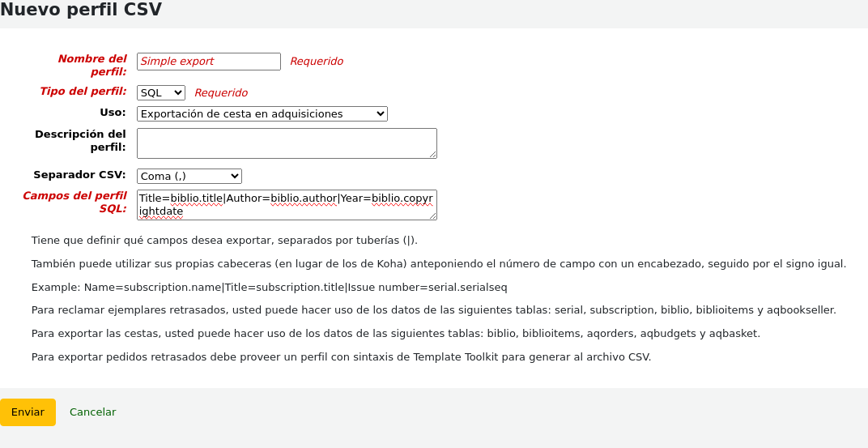Screen dimensions: 868x448
Task: Click the 'Nombre del perfil' text field
Action: [208, 62]
